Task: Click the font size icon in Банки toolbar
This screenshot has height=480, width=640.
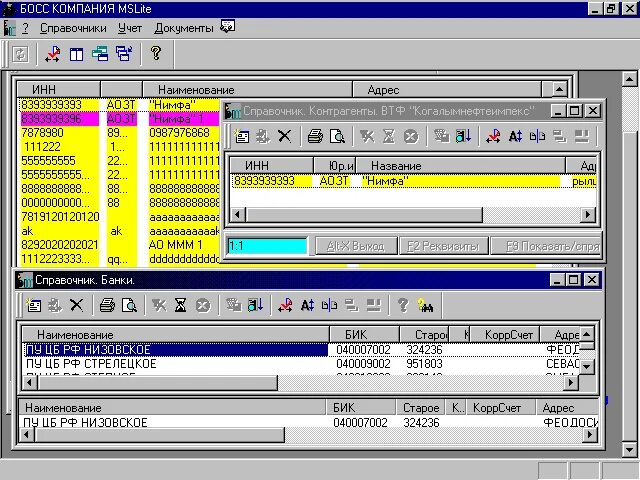Action: [x=307, y=305]
